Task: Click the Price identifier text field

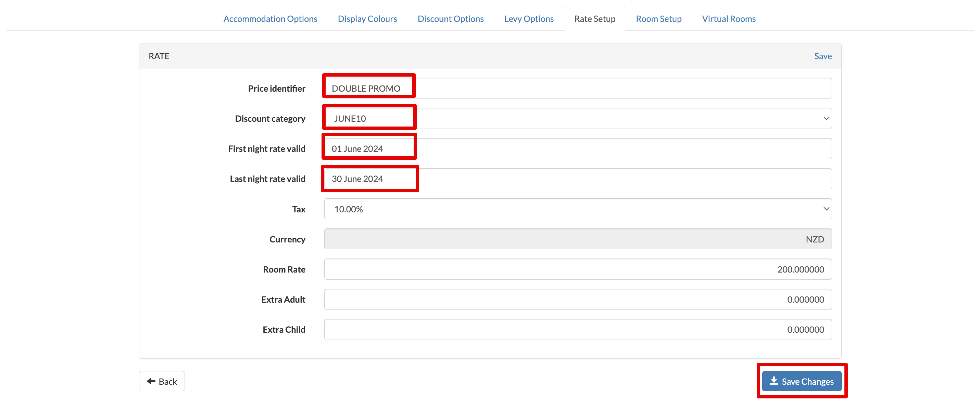Action: pyautogui.click(x=578, y=88)
